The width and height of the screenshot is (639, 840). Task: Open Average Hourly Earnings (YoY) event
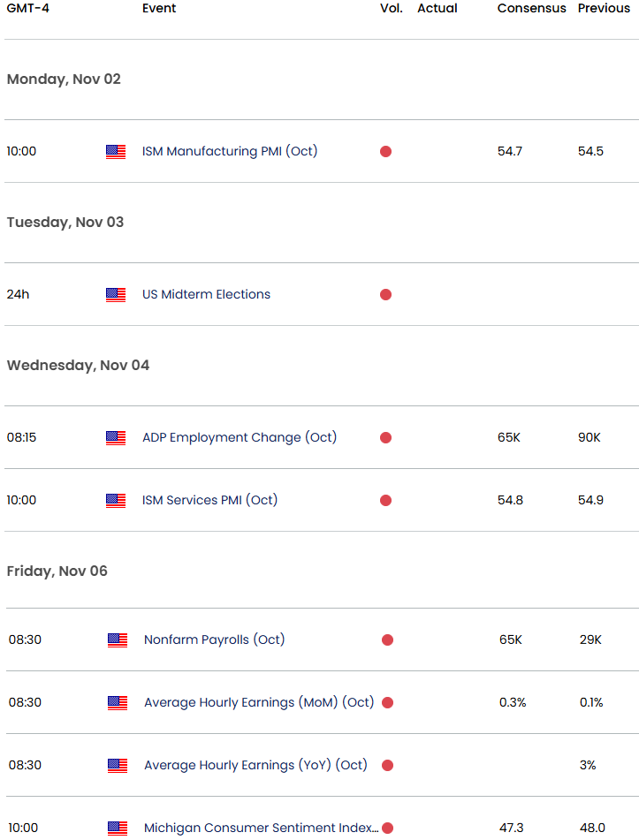pos(255,764)
